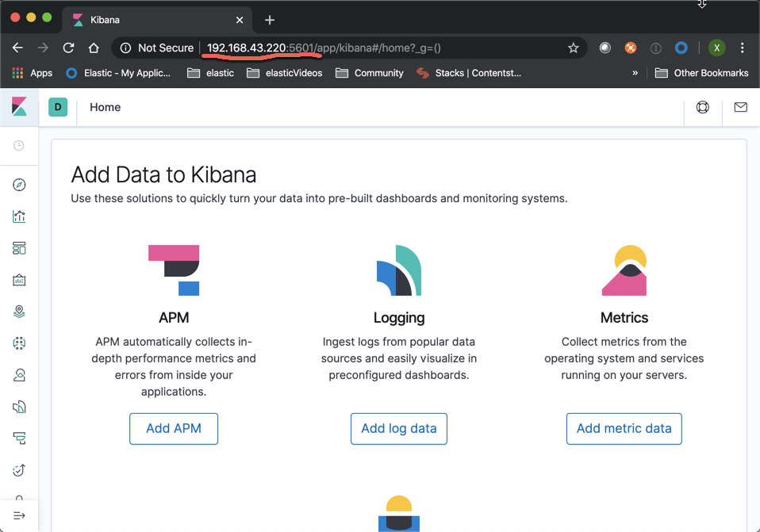Click the Add log data button
760x532 pixels.
[x=399, y=429]
